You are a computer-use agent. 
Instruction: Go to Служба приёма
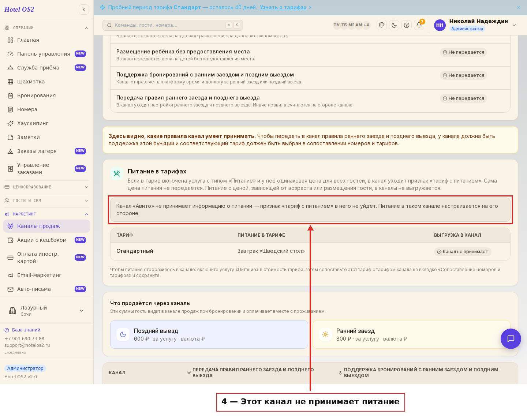coord(46,68)
